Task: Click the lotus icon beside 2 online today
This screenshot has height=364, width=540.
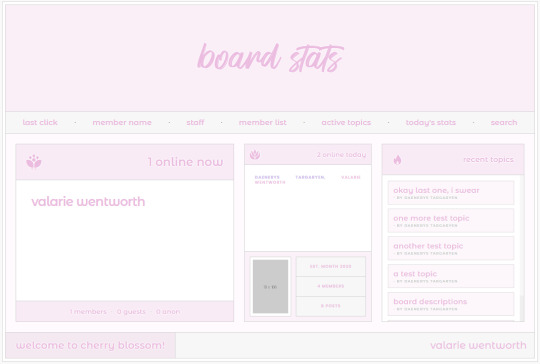Action: click(255, 155)
